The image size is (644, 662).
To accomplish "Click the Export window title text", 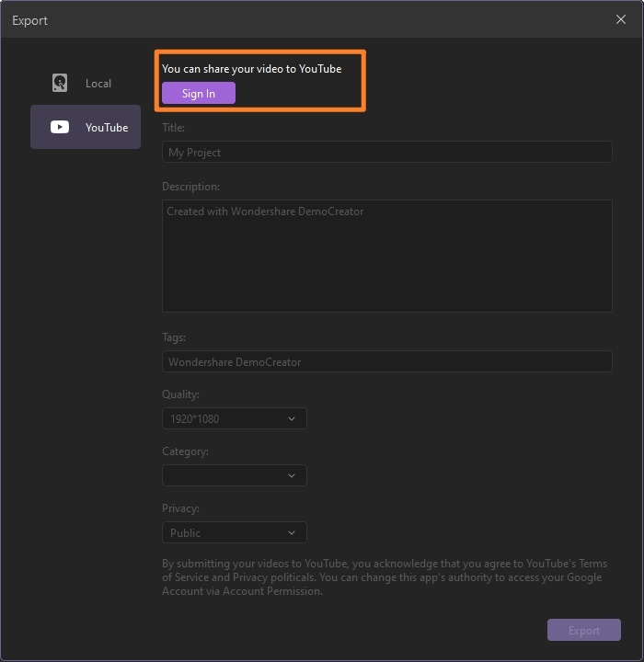I will [30, 20].
